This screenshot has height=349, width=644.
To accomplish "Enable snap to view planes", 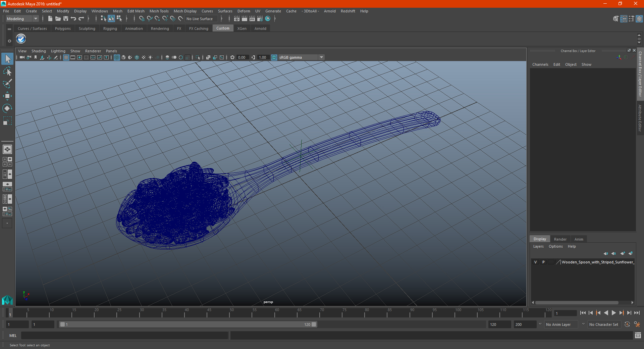I will [x=172, y=19].
